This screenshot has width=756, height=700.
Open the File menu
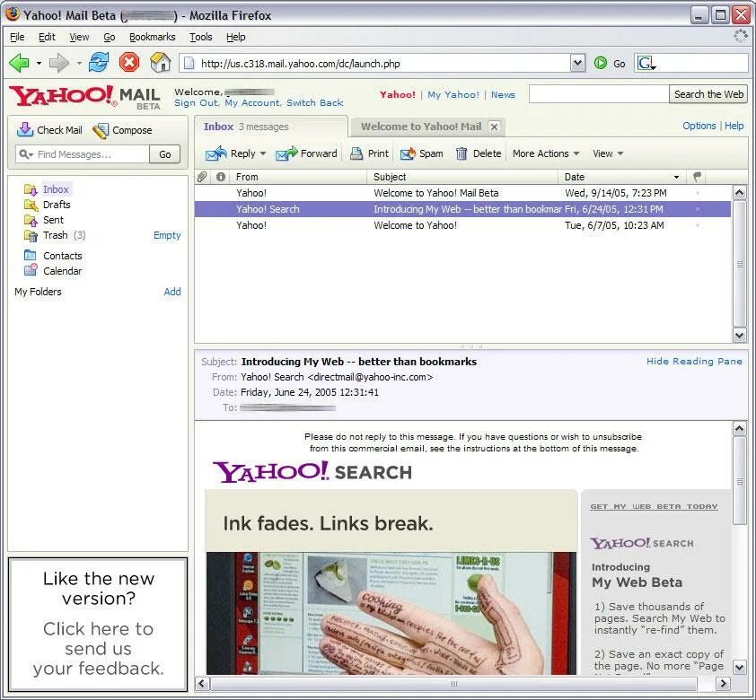tap(17, 37)
